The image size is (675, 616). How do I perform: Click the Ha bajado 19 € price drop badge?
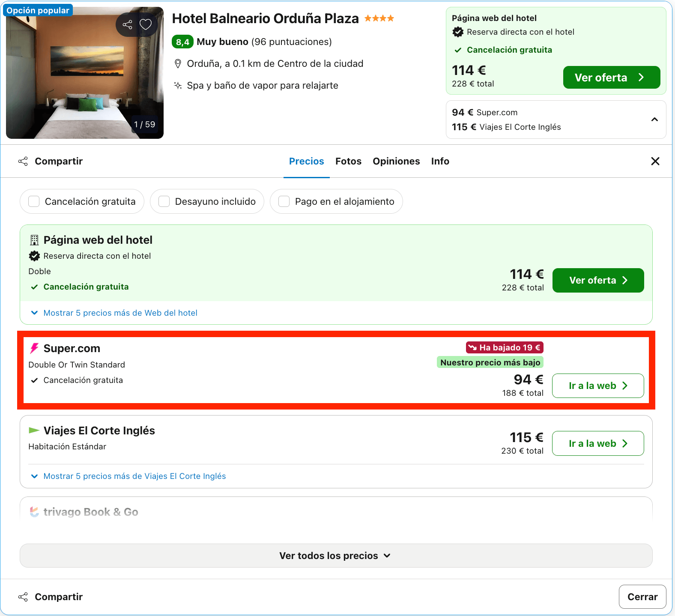click(505, 347)
